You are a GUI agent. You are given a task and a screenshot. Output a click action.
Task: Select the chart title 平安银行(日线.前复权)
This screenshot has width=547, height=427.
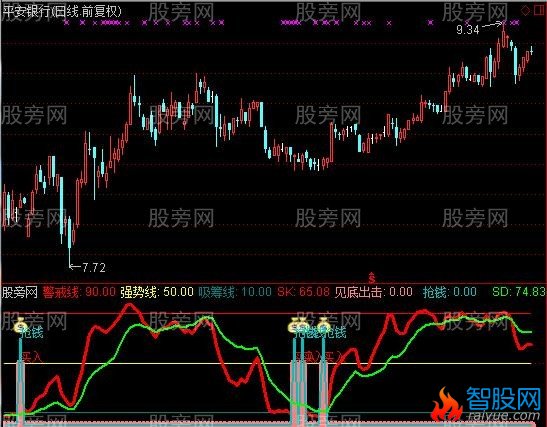pyautogui.click(x=62, y=12)
